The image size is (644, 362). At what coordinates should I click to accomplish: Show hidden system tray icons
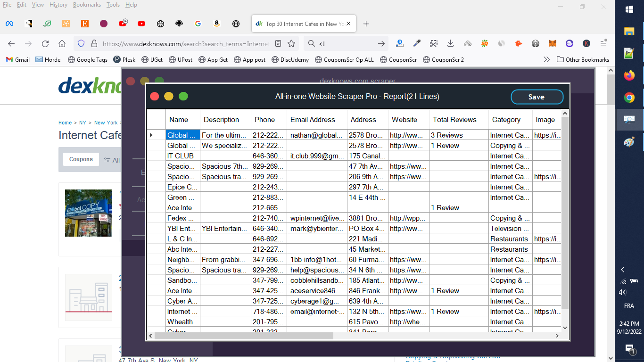coord(623,269)
